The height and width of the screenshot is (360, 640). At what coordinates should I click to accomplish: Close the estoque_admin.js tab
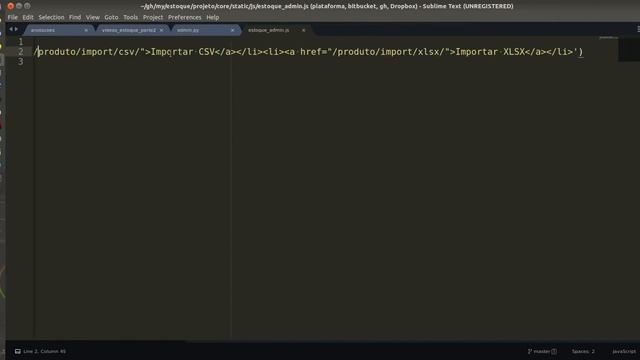point(304,30)
